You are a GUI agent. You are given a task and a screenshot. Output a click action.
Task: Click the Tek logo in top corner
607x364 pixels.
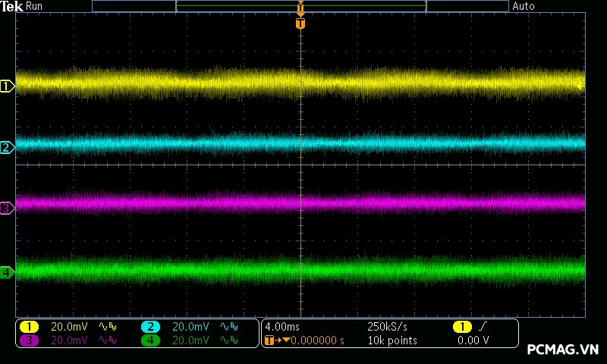[11, 6]
